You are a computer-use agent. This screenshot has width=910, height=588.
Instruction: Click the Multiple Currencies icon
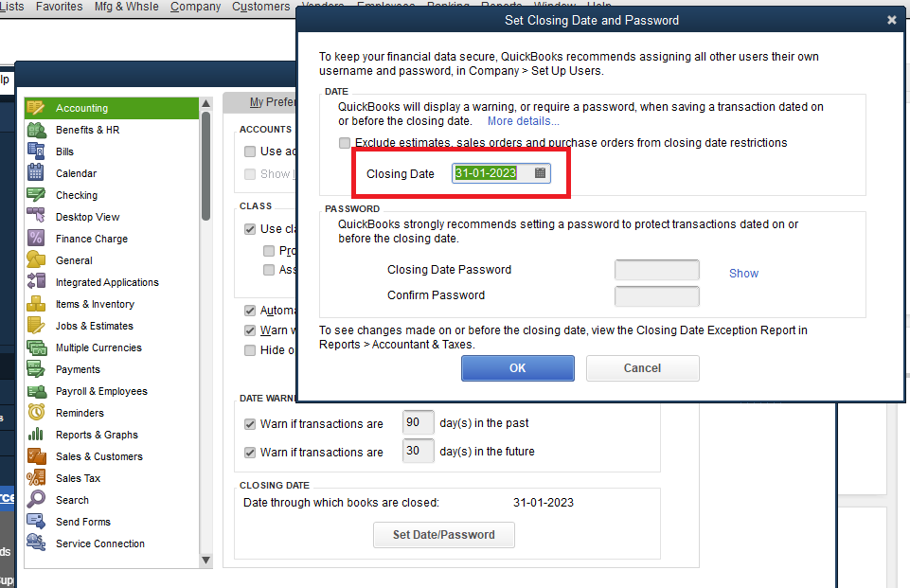(37, 347)
